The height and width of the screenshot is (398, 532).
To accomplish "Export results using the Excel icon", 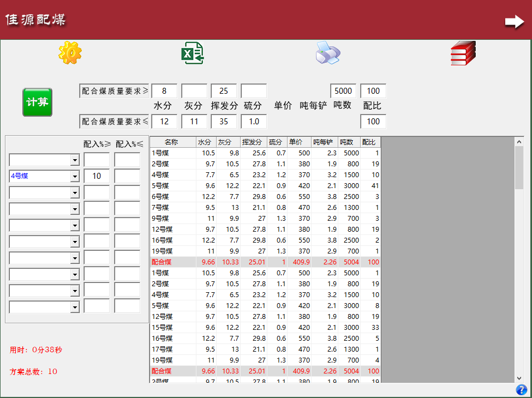I will [x=193, y=53].
